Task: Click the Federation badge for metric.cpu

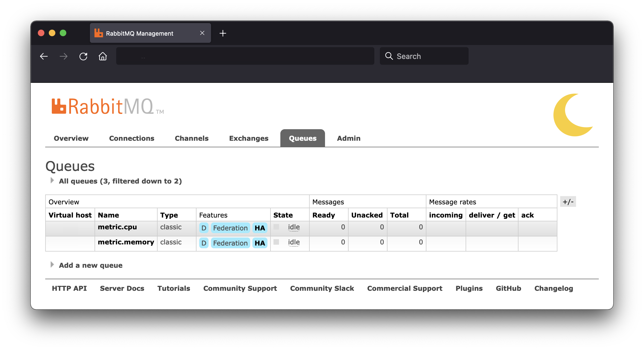Action: tap(230, 228)
